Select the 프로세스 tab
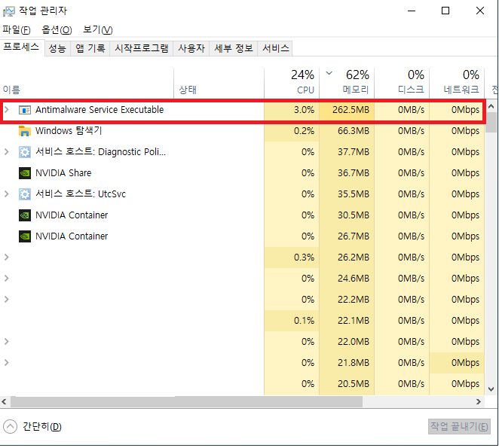 coord(21,47)
